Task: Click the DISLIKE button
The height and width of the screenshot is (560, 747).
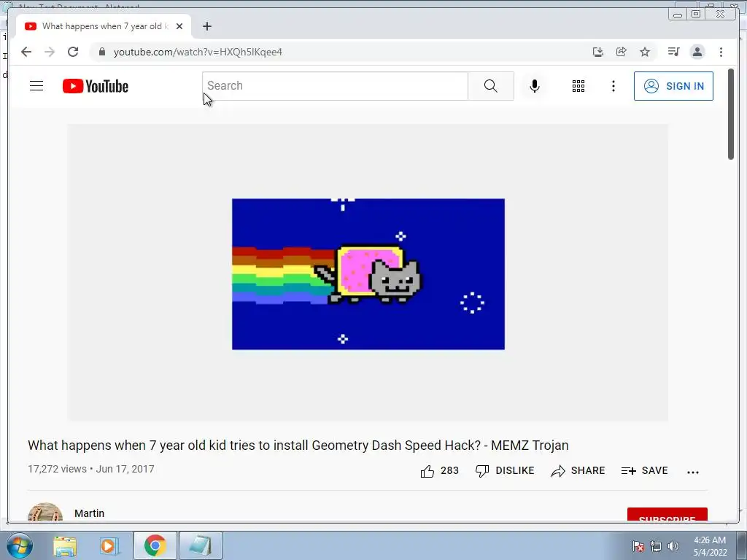Action: coord(505,470)
